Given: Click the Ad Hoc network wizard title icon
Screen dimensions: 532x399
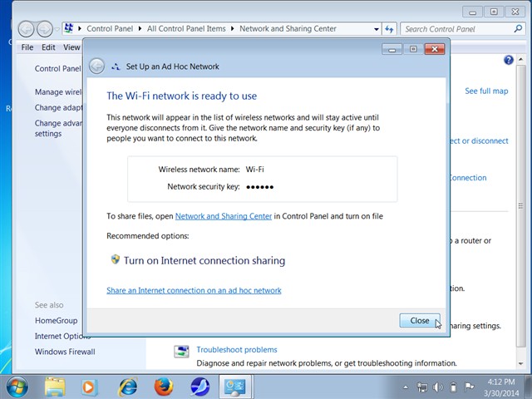Looking at the screenshot, I should click(x=116, y=66).
